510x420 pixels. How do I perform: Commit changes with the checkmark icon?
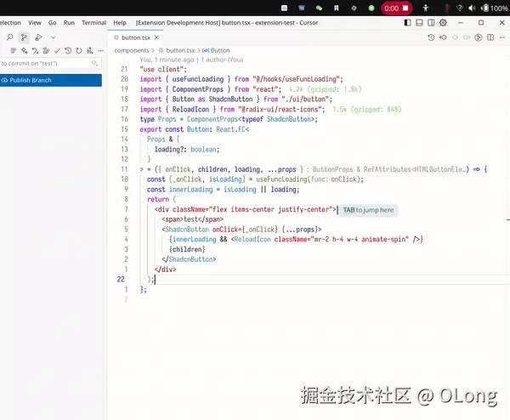pos(57,50)
